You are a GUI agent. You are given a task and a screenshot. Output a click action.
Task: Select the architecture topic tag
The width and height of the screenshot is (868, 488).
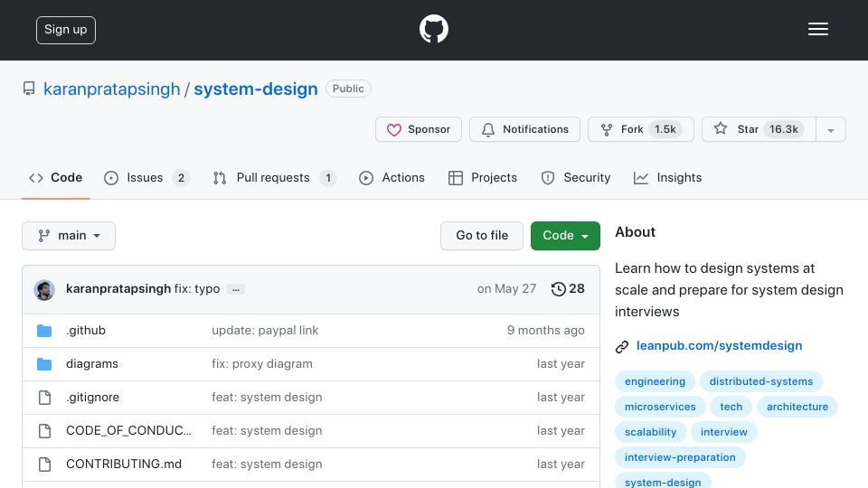pyautogui.click(x=797, y=407)
